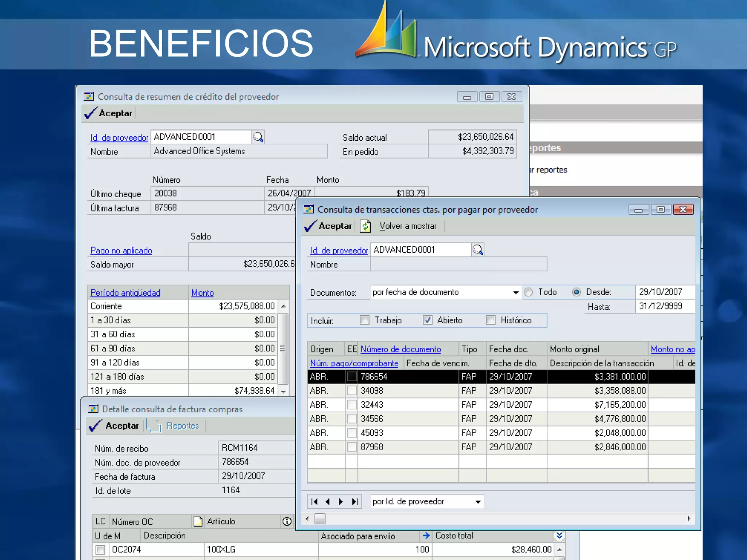Click the blue arrow beside Costo total
The width and height of the screenshot is (747, 560).
(426, 535)
